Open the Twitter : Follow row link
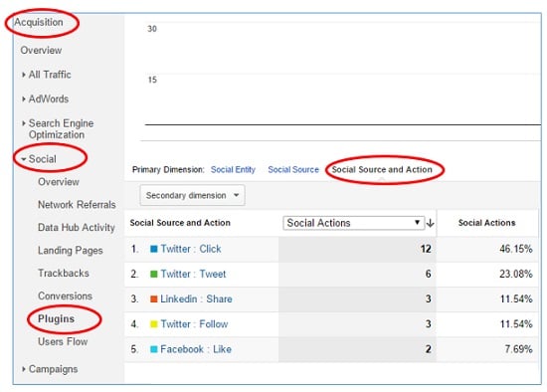 (194, 324)
